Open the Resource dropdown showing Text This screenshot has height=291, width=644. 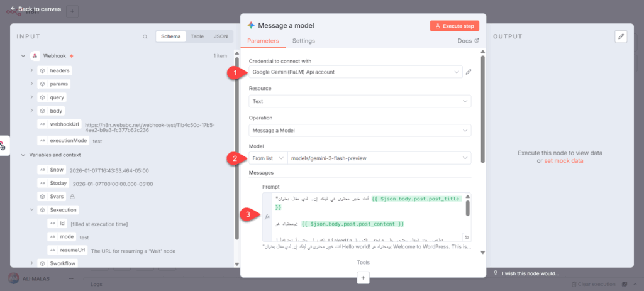pyautogui.click(x=360, y=101)
